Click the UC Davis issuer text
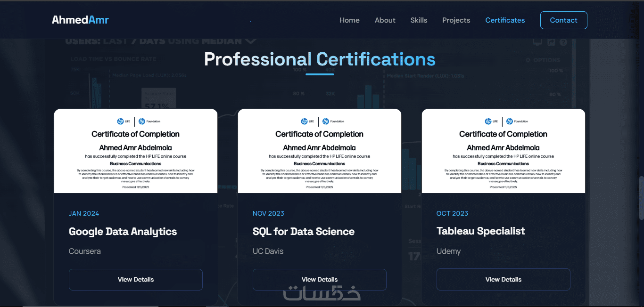 (268, 251)
